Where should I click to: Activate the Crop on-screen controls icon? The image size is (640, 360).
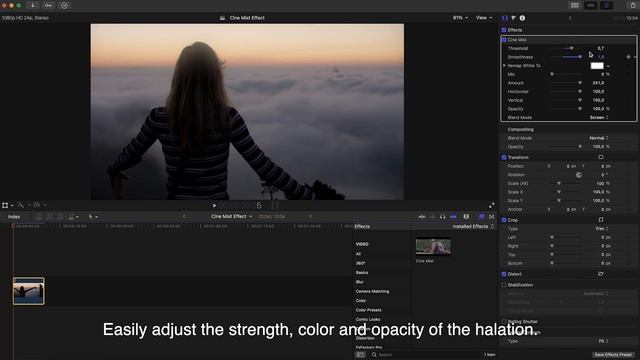tap(601, 220)
